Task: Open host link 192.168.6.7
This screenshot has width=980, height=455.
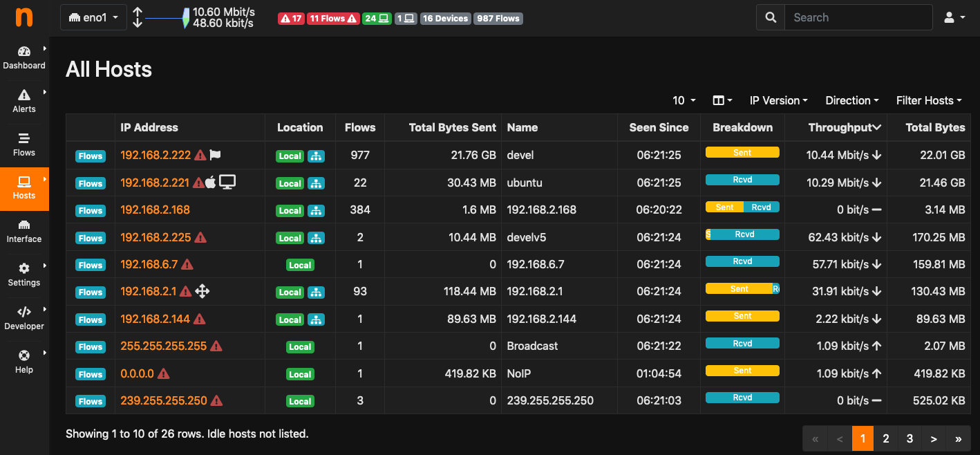Action: 149,264
